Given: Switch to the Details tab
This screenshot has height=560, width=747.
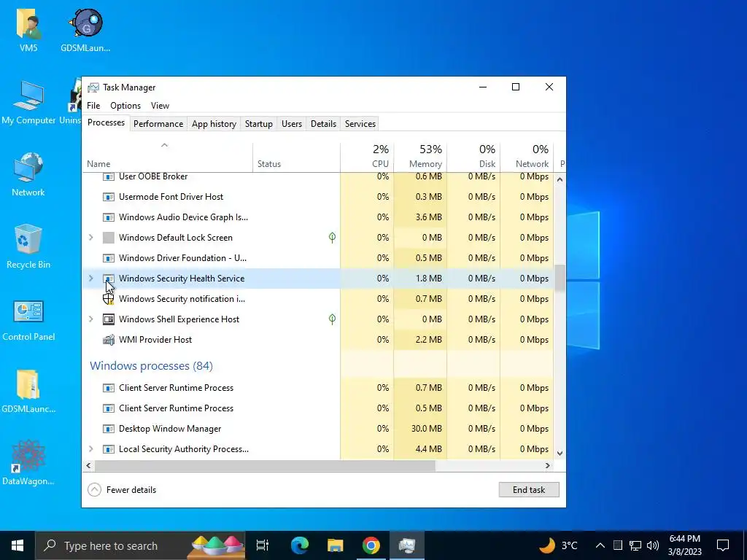Looking at the screenshot, I should click(x=323, y=124).
